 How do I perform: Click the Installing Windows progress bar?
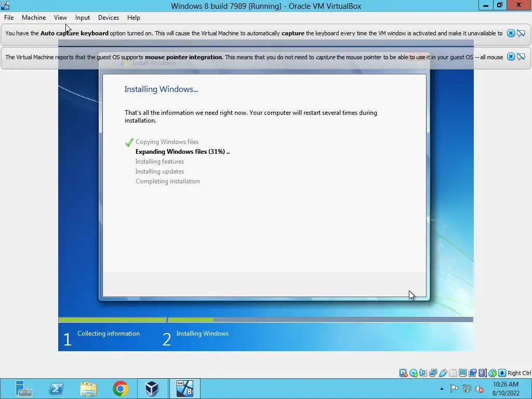(320, 320)
